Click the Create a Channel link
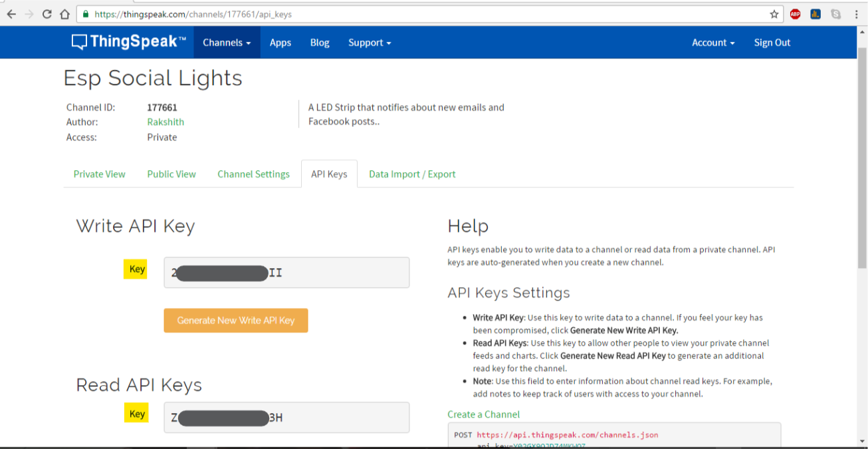This screenshot has width=868, height=449. (x=483, y=414)
